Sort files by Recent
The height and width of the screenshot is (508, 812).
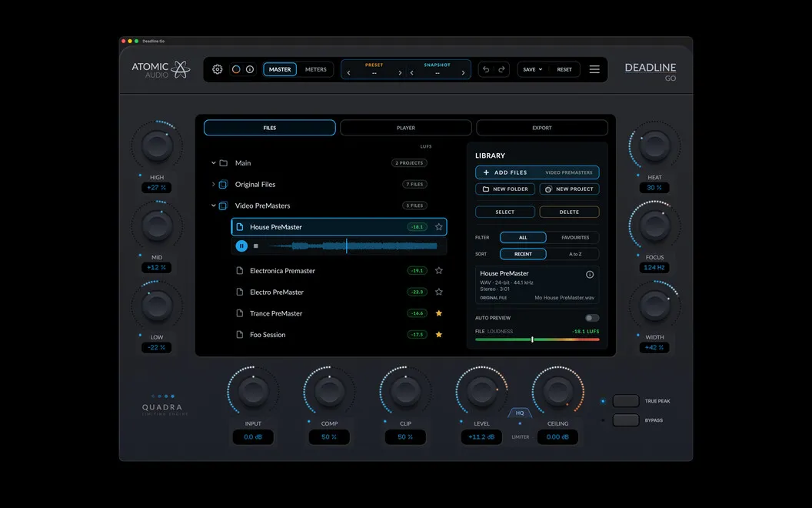(523, 254)
